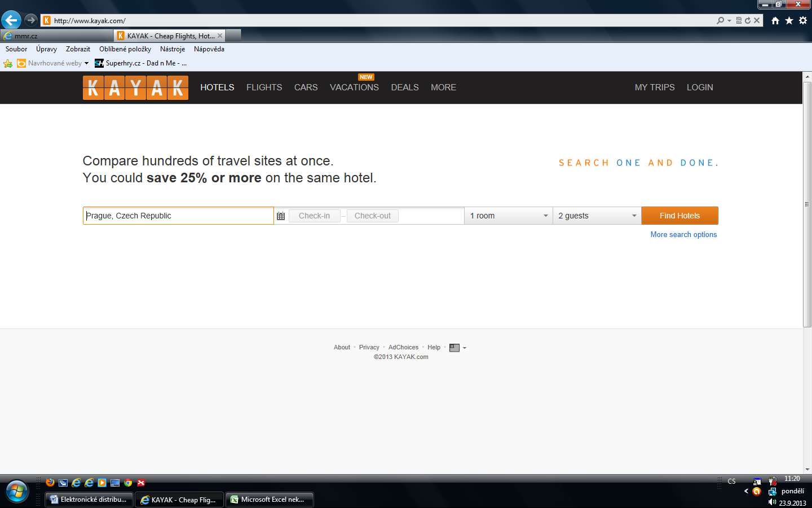Go to the browser Home page icon
The height and width of the screenshot is (508, 812).
pyautogui.click(x=775, y=20)
